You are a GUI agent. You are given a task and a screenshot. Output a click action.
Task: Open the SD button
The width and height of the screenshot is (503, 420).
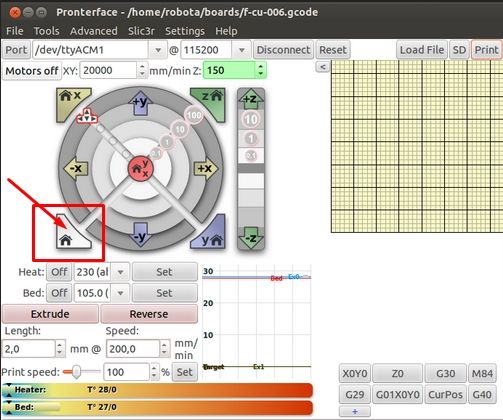point(459,50)
